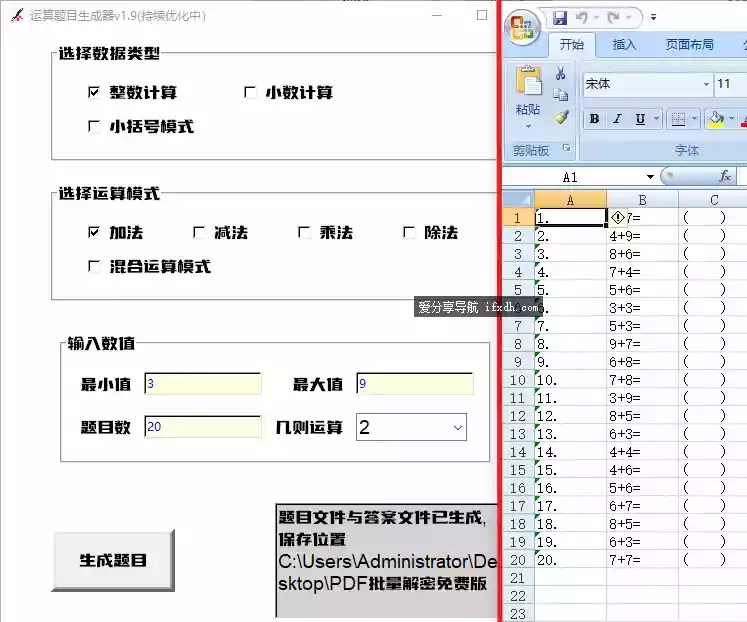Open the 宋体 font name dropdown
This screenshot has height=622, width=747.
coord(706,84)
